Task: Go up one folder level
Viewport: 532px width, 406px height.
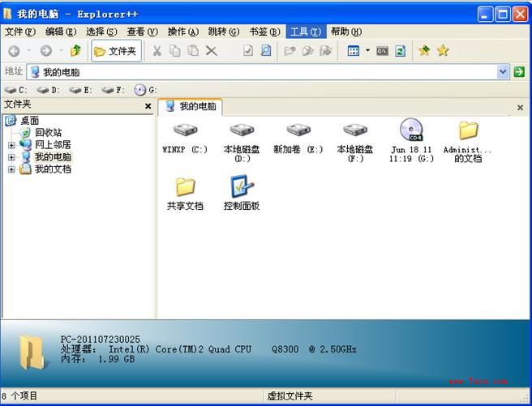Action: tap(75, 51)
